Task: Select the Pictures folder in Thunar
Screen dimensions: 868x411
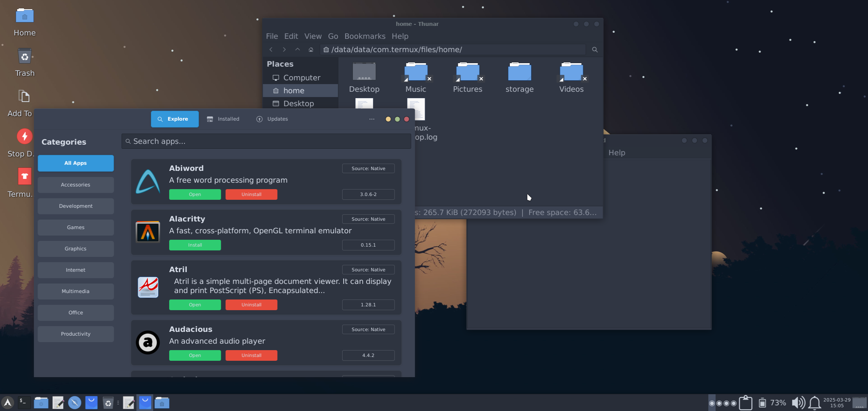Action: click(x=468, y=78)
